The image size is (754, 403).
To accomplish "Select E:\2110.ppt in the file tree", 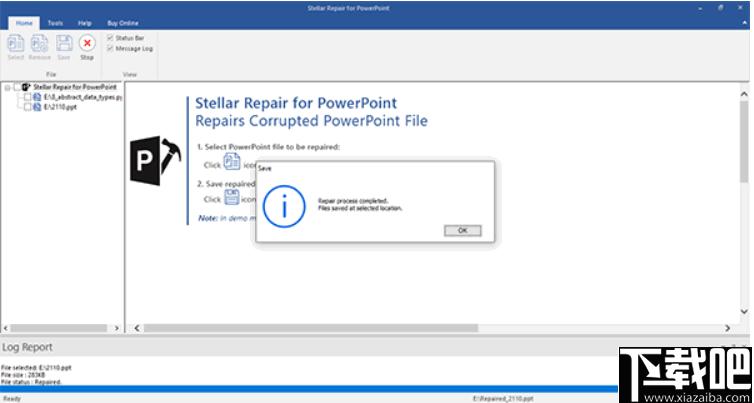I will click(60, 107).
